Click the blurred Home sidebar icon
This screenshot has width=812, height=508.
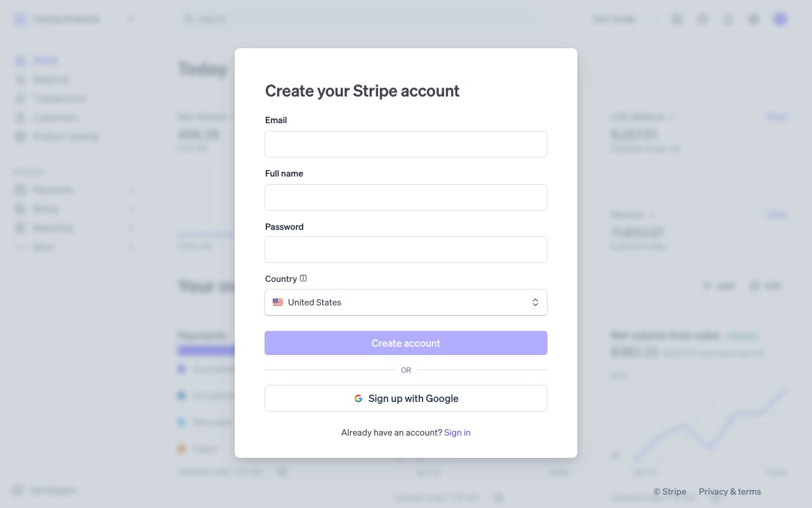tap(20, 61)
